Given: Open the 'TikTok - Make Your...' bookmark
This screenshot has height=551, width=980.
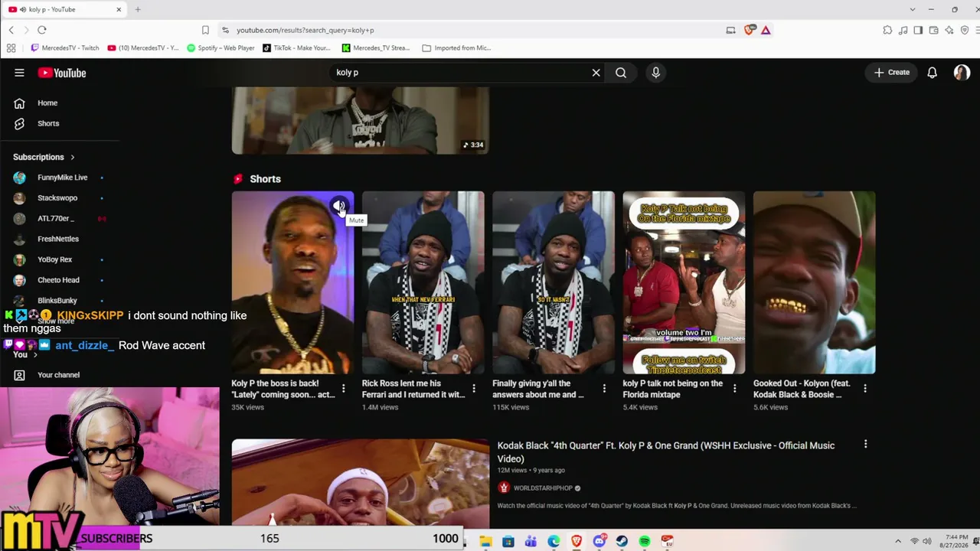Looking at the screenshot, I should [296, 47].
